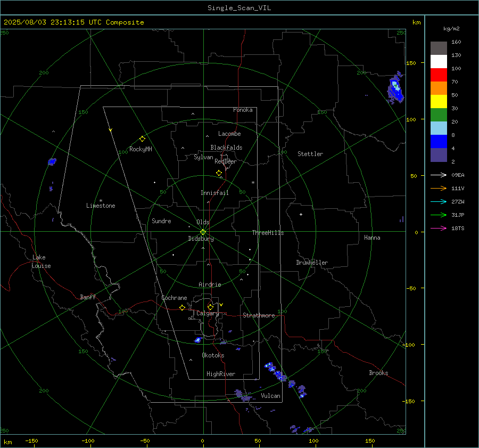Click the RedDeer city label
This screenshot has height=448, width=479.
tap(226, 161)
